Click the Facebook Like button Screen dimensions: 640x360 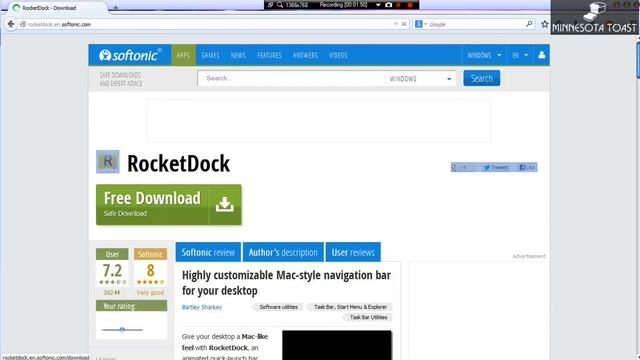527,167
